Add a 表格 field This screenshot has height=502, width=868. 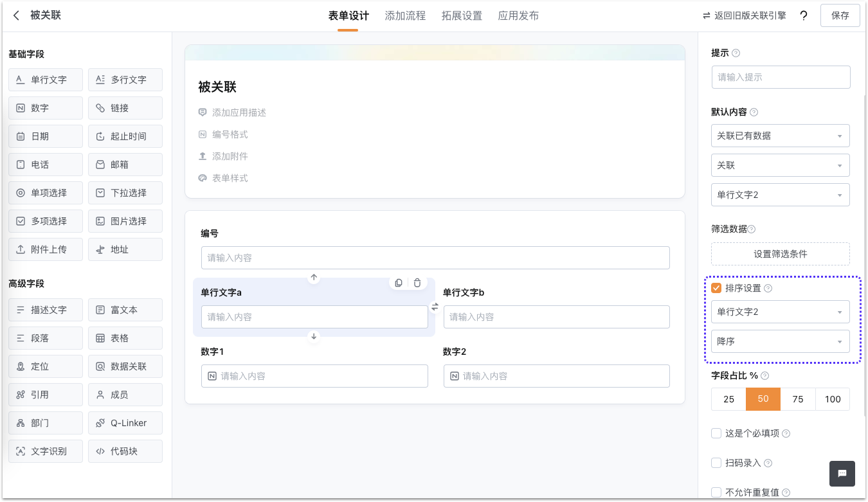125,338
